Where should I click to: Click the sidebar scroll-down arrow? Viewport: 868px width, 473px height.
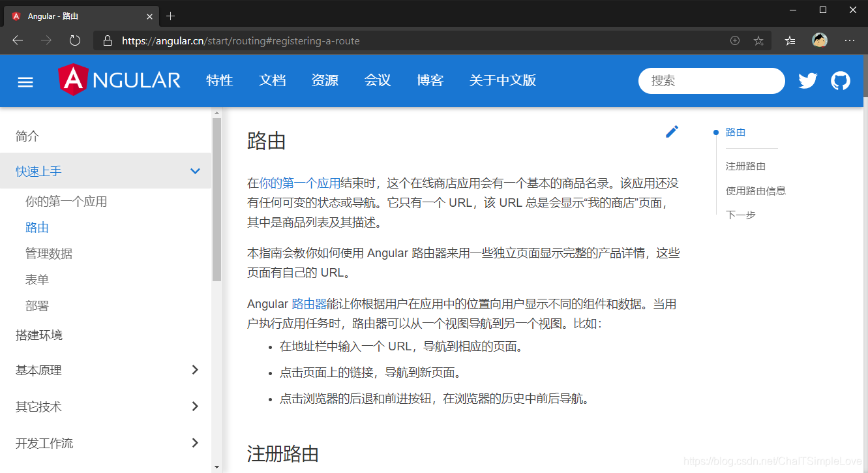point(217,466)
